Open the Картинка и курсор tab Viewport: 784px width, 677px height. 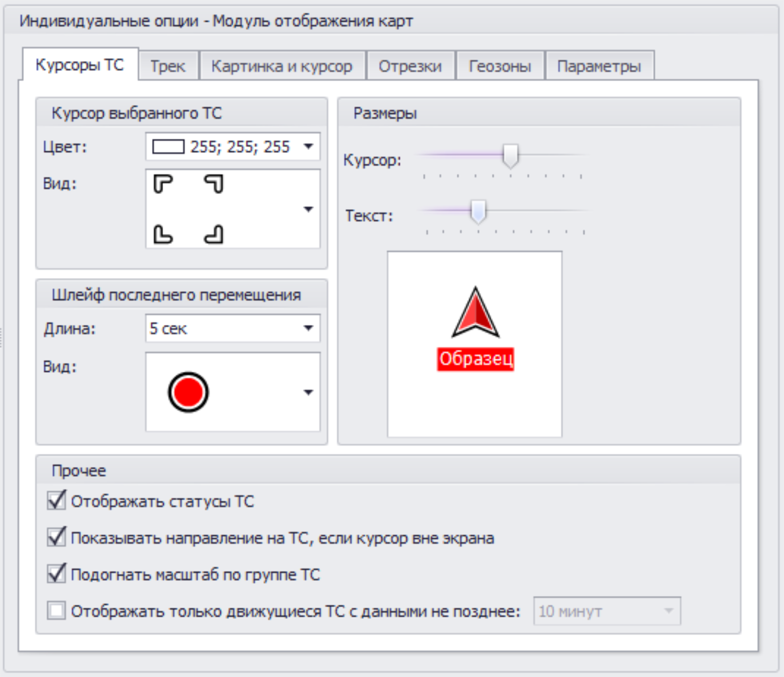(x=282, y=66)
